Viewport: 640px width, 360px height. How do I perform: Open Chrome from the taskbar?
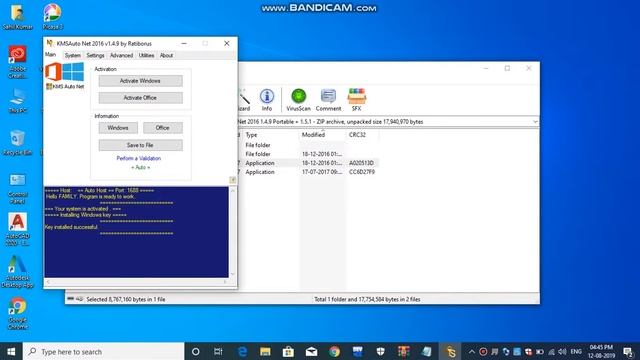334,351
